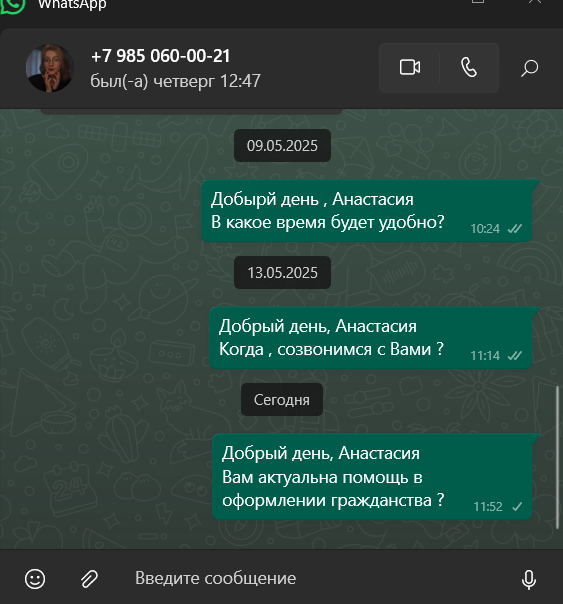Click the microphone to record voice message
This screenshot has width=563, height=604.
click(529, 579)
